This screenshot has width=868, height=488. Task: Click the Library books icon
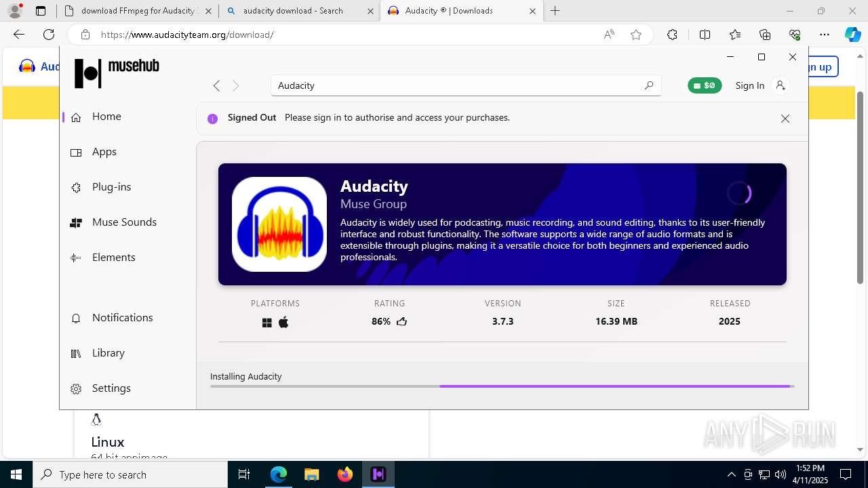(x=77, y=353)
